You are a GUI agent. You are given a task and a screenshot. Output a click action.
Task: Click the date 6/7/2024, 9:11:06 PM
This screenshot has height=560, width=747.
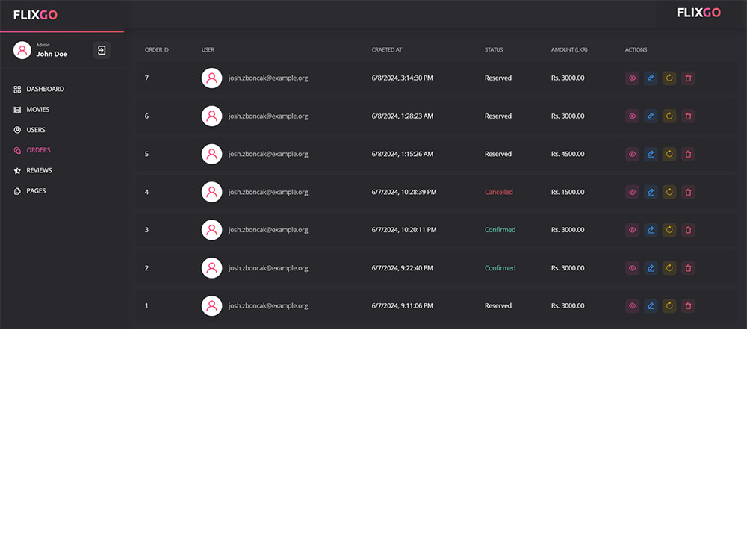point(403,305)
